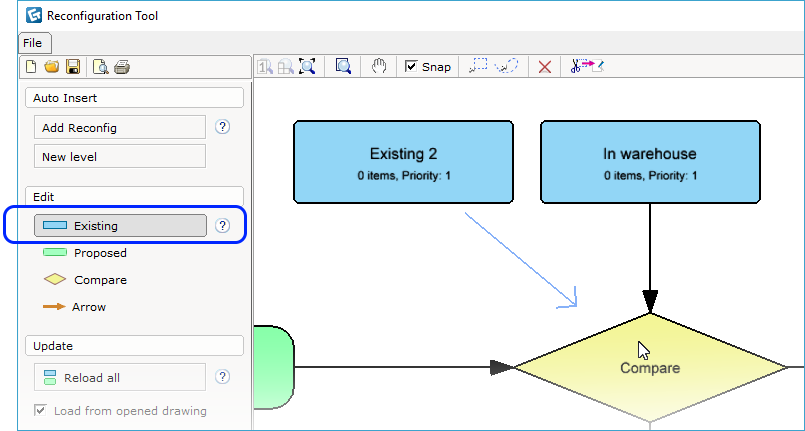The height and width of the screenshot is (431, 805).
Task: Click the Update section header
Action: pos(134,345)
